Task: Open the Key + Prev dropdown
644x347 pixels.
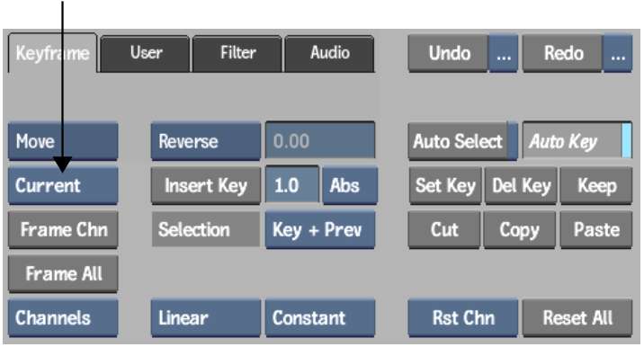Action: coord(320,229)
